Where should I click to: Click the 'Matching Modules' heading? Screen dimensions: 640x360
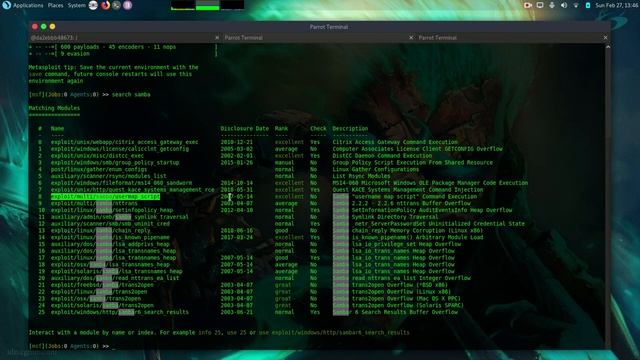coord(54,108)
